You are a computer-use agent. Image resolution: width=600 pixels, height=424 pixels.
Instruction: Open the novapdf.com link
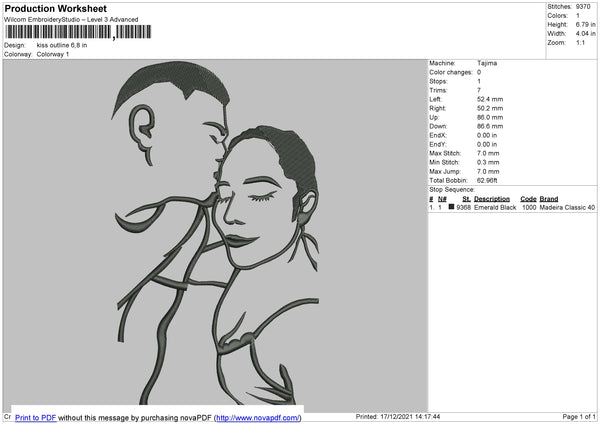[258, 418]
